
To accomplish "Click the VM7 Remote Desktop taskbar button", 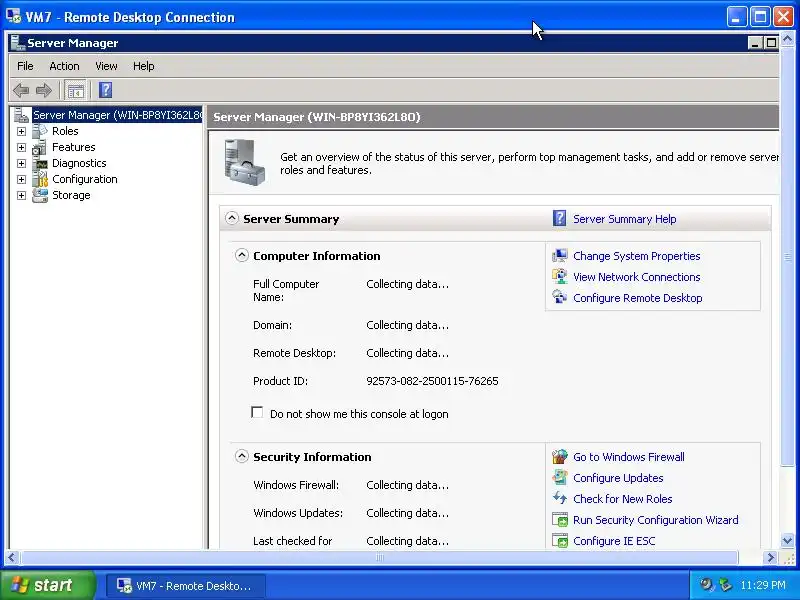I will (x=186, y=585).
